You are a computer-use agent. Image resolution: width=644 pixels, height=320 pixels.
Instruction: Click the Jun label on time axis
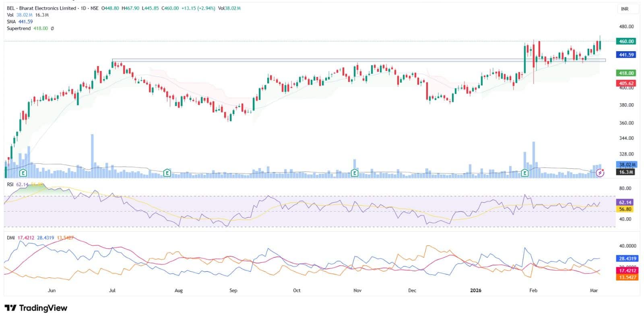click(52, 290)
